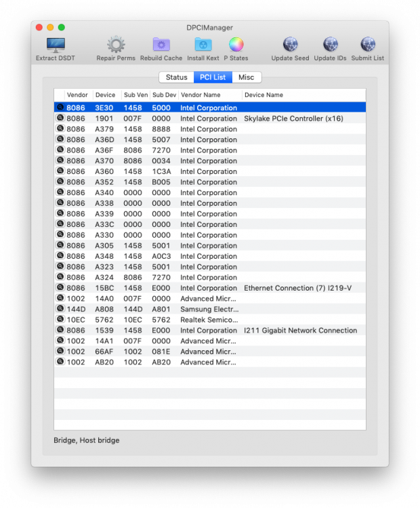Click device ID cell 'A330'
Image resolution: width=420 pixels, height=508 pixels.
click(x=104, y=235)
